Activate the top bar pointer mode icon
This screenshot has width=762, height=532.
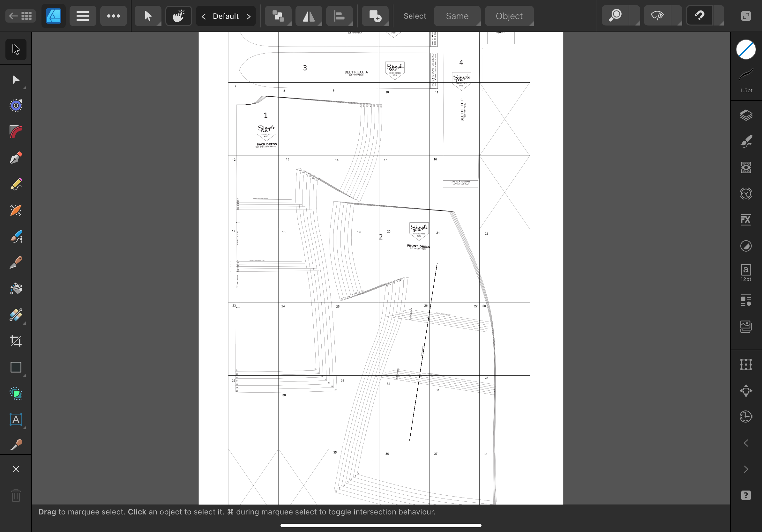(x=148, y=16)
